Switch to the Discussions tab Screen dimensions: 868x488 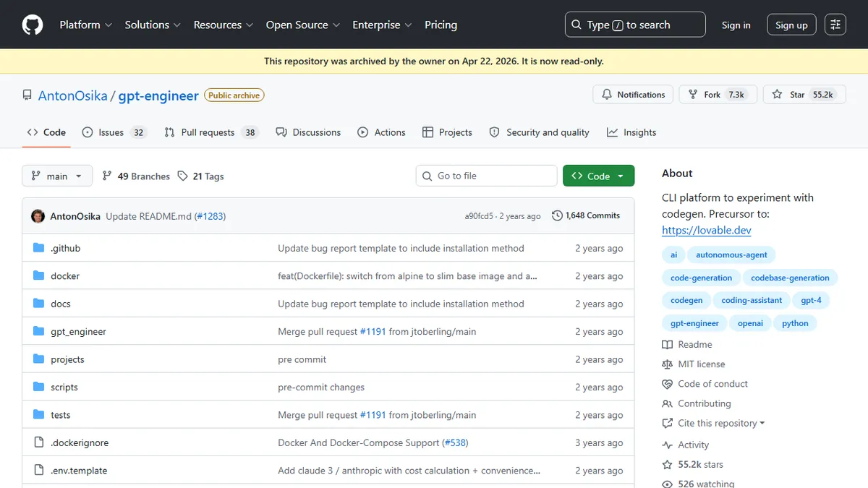[x=309, y=132]
